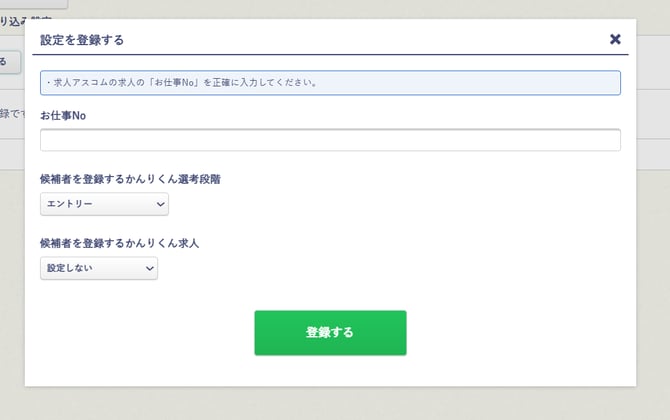670x420 pixels.
Task: Click the chevron arrow on エントリー dropdown
Action: [x=161, y=204]
